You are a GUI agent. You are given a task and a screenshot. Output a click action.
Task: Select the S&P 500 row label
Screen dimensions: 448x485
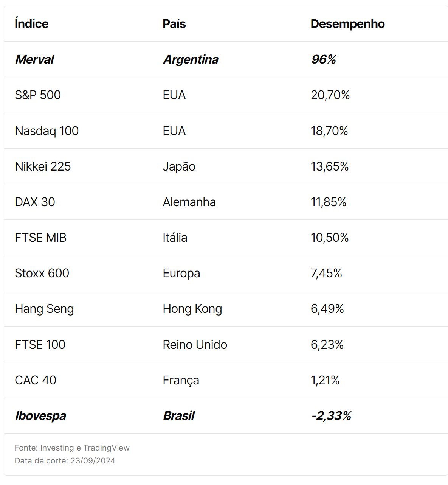coord(38,95)
